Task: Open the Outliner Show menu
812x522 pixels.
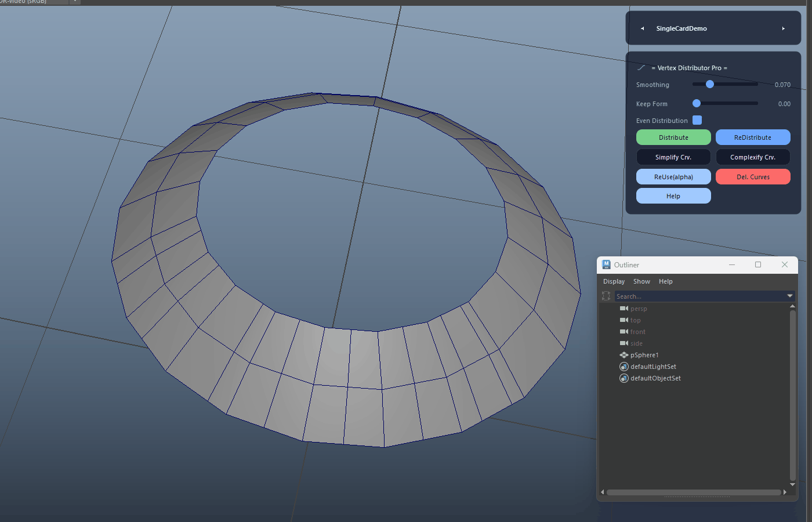Action: pyautogui.click(x=641, y=281)
